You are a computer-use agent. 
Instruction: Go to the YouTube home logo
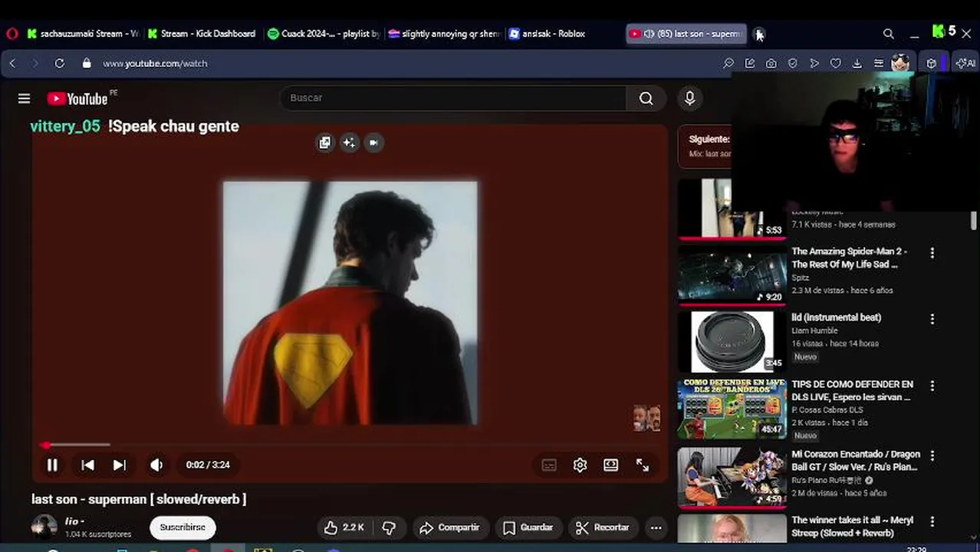(x=77, y=98)
